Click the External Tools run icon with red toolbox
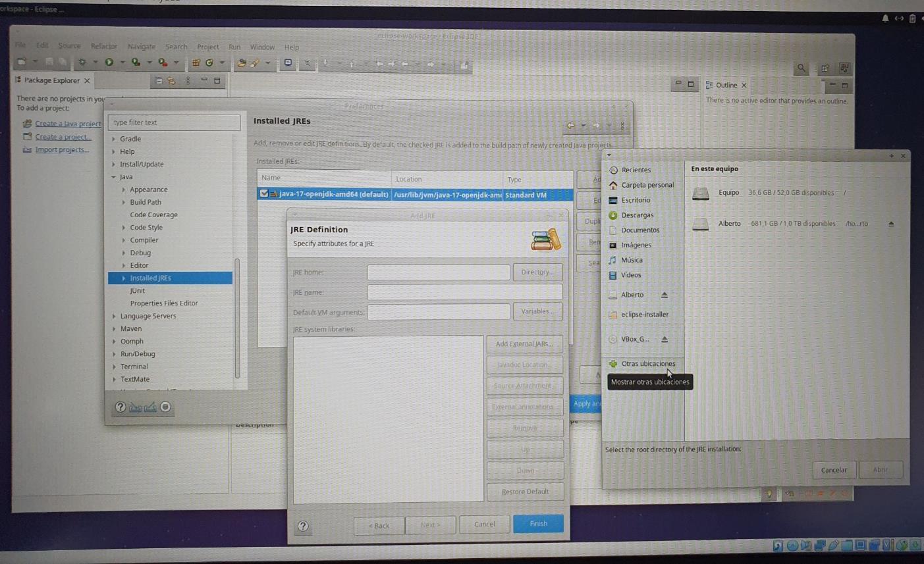This screenshot has height=564, width=924. pyautogui.click(x=163, y=63)
